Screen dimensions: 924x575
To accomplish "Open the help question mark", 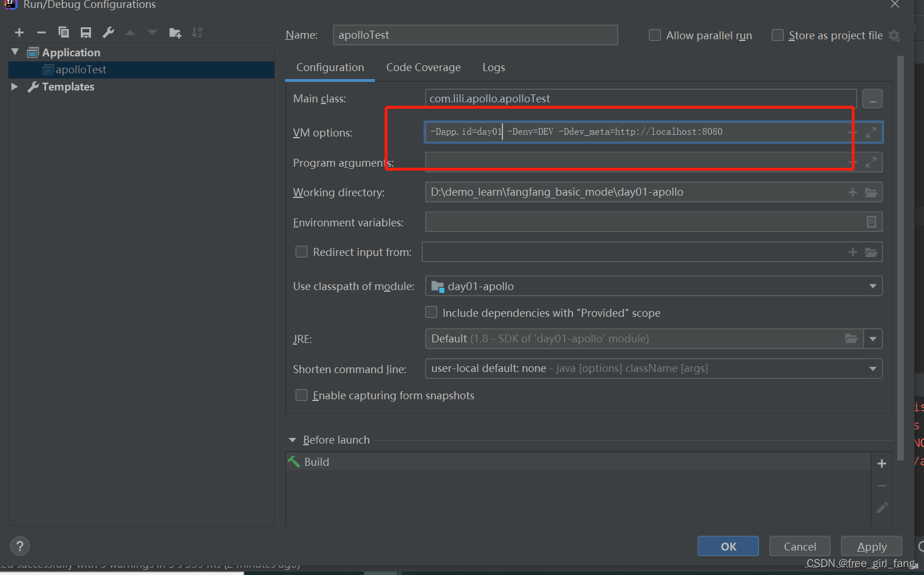I will pyautogui.click(x=20, y=546).
